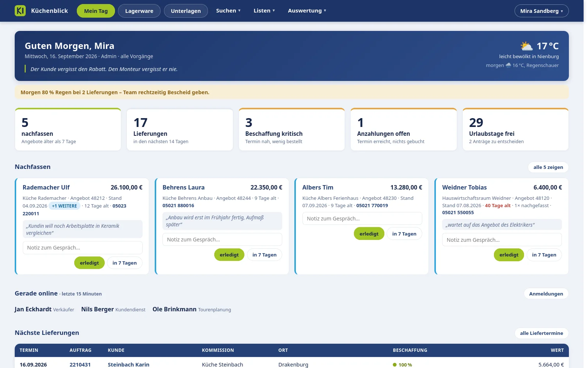Screen dimensions: 588x368
Task: Open the Anzahlungen offen card
Action: point(404,130)
